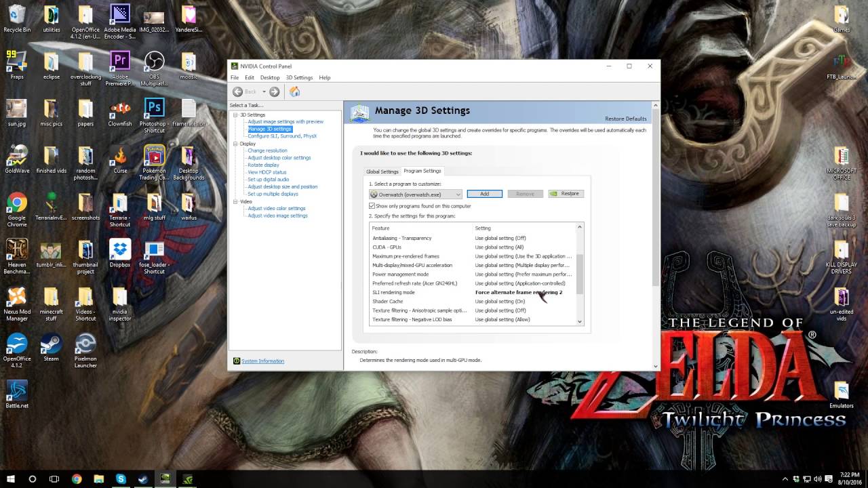Open the Help menu

coord(325,77)
